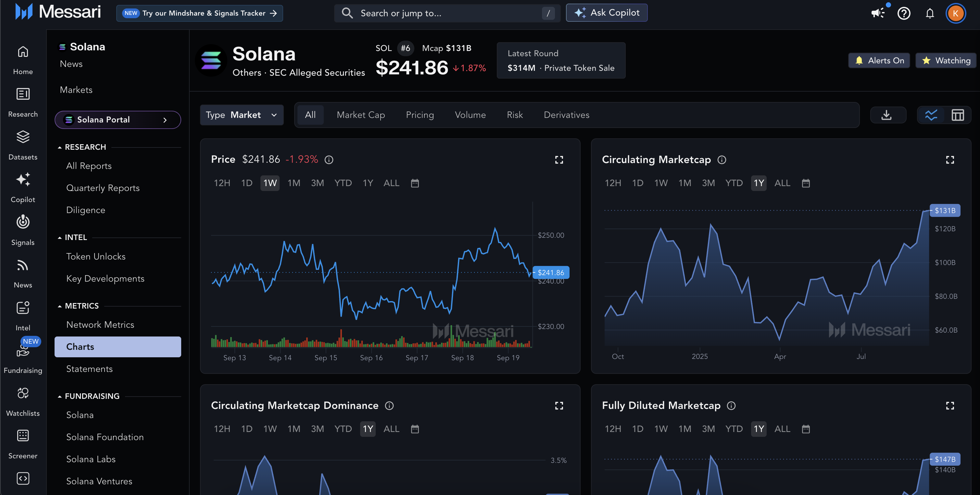
Task: Open the Circulating Marketcap calendar date picker
Action: (806, 184)
